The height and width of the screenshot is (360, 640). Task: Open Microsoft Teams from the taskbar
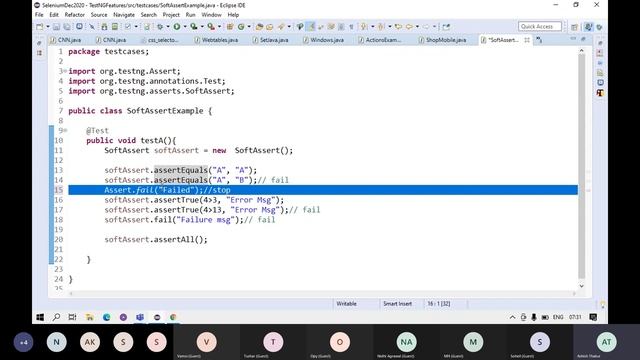tap(140, 317)
